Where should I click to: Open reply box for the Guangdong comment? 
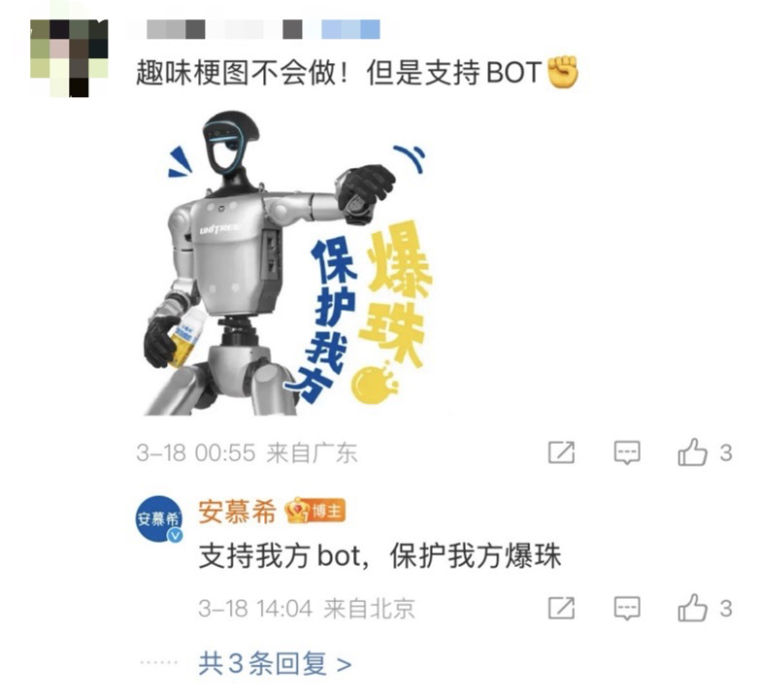click(x=627, y=452)
